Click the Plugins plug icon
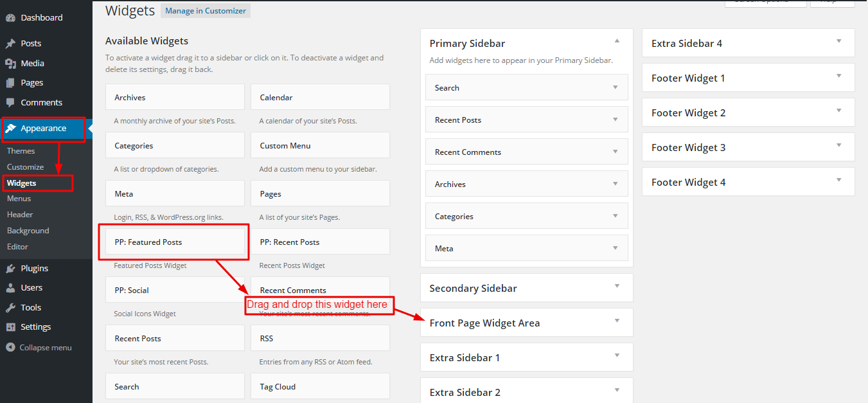This screenshot has width=868, height=403. click(10, 269)
